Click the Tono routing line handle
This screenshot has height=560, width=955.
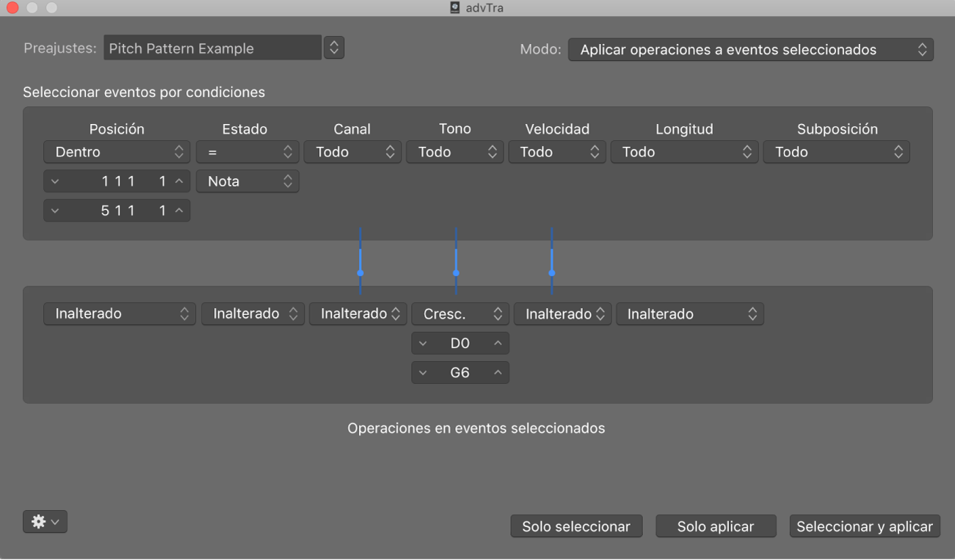456,272
